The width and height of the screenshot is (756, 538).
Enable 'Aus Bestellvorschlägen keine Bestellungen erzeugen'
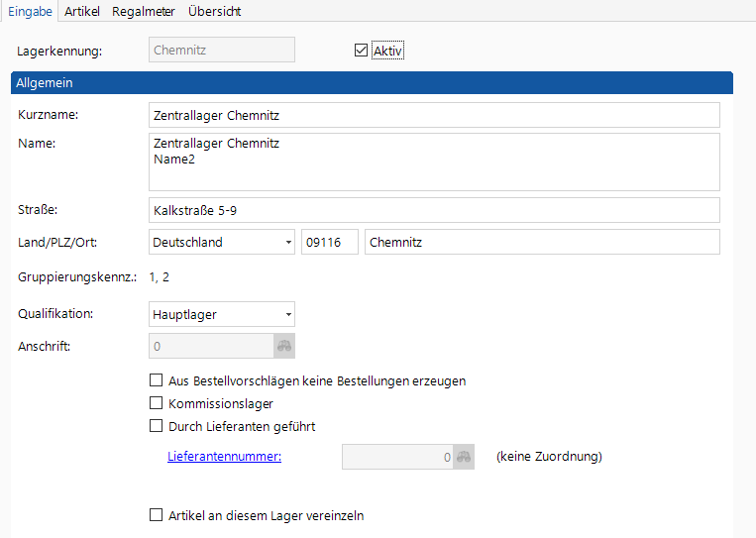(x=156, y=380)
